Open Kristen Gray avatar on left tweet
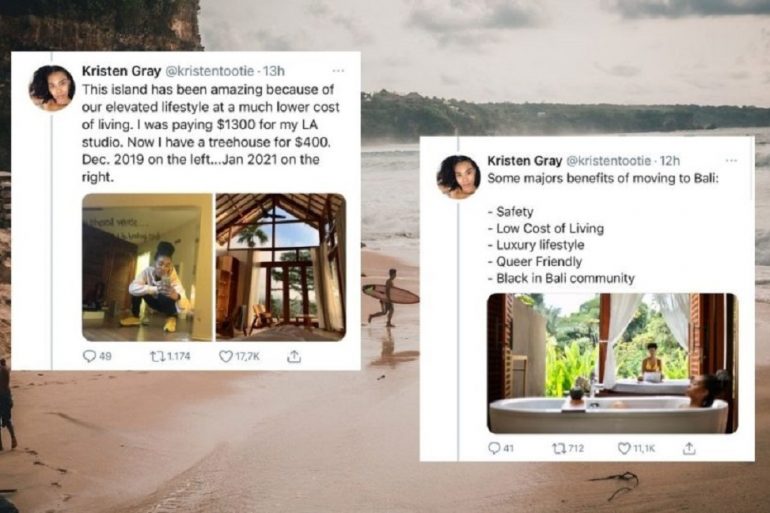This screenshot has width=770, height=513. pyautogui.click(x=52, y=88)
